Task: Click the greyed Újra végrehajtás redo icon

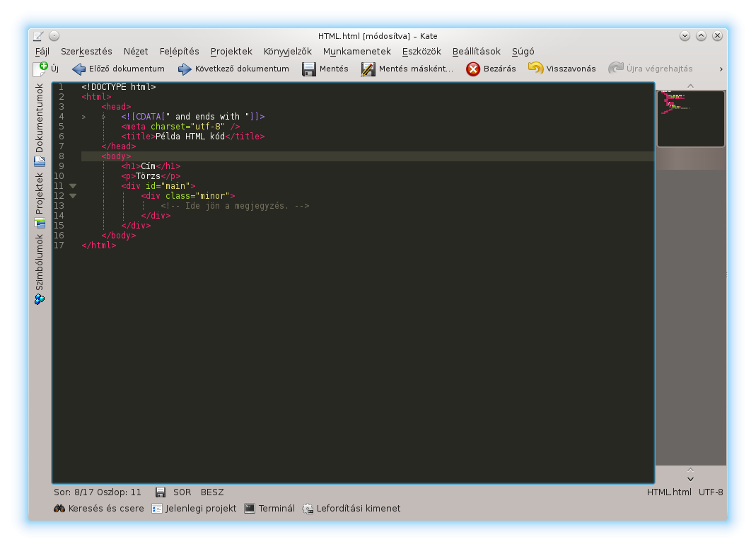Action: pos(616,69)
